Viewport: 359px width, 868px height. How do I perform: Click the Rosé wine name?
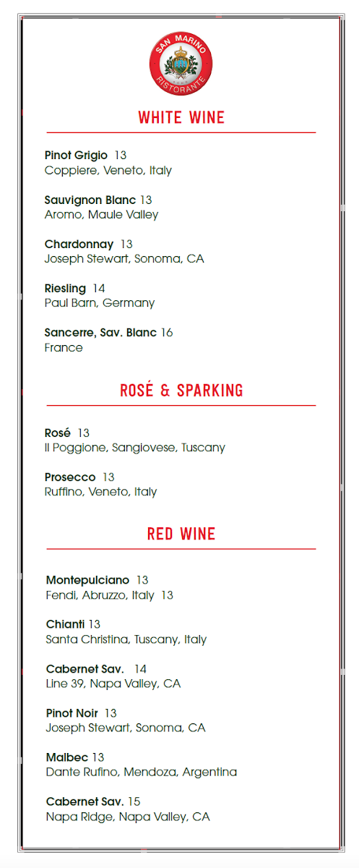tap(58, 433)
